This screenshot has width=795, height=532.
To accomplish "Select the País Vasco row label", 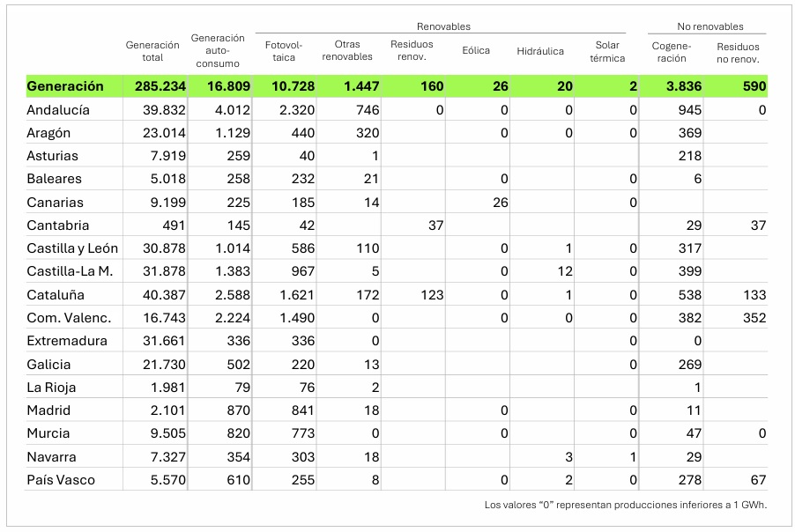I will click(x=61, y=480).
